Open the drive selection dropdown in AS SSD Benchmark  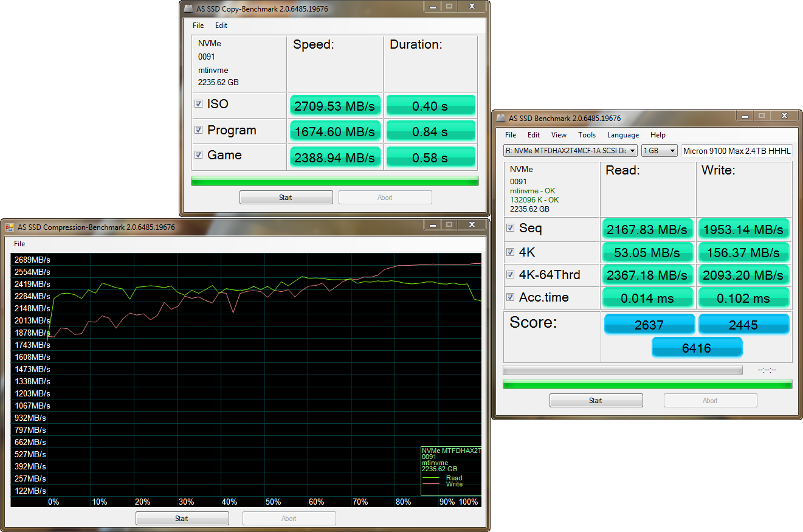click(571, 150)
